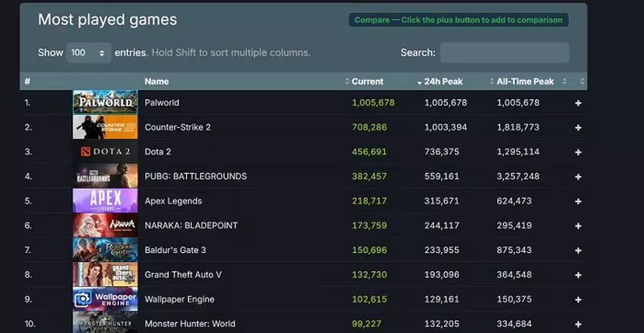
Task: Open the Wallpaper Engine name link
Action: pyautogui.click(x=179, y=300)
